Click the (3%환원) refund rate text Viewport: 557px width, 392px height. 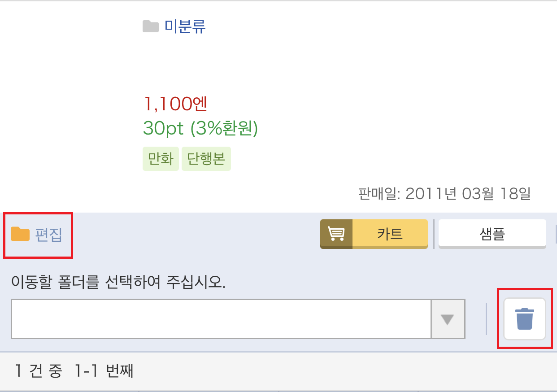[x=224, y=129]
